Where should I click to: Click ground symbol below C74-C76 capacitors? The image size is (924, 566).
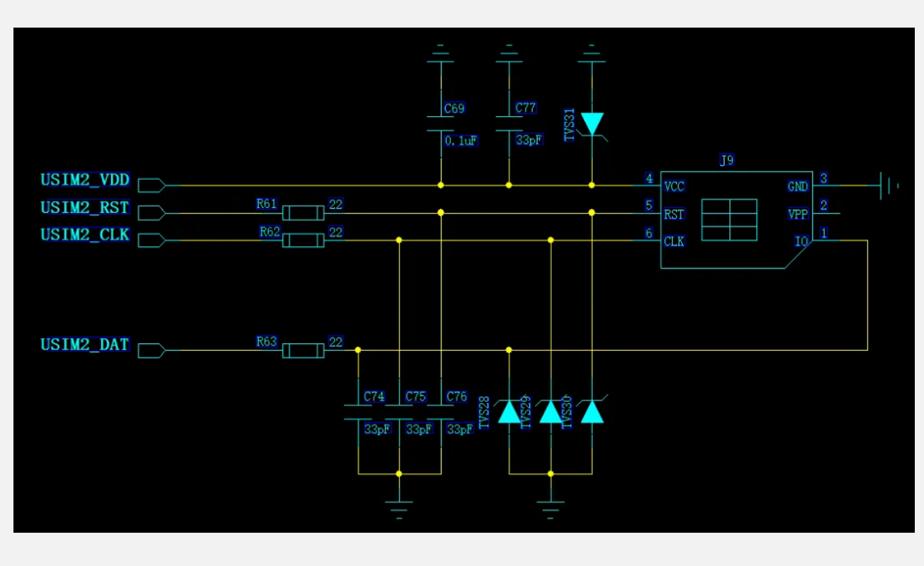click(399, 509)
